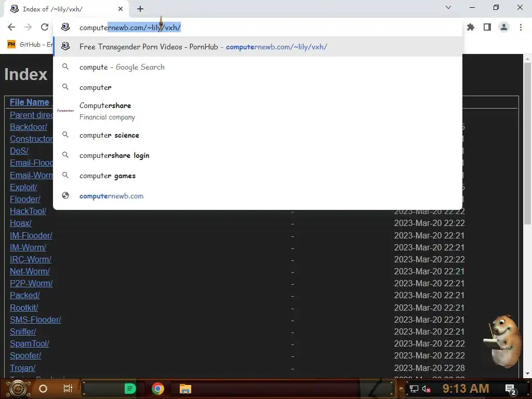This screenshot has width=532, height=399.
Task: Click the forward navigation arrow
Action: (28, 27)
